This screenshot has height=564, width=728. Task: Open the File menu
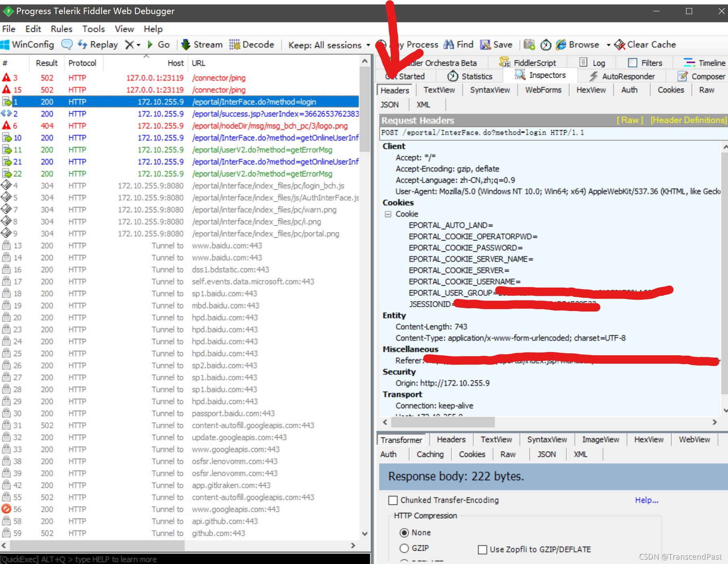click(x=8, y=29)
